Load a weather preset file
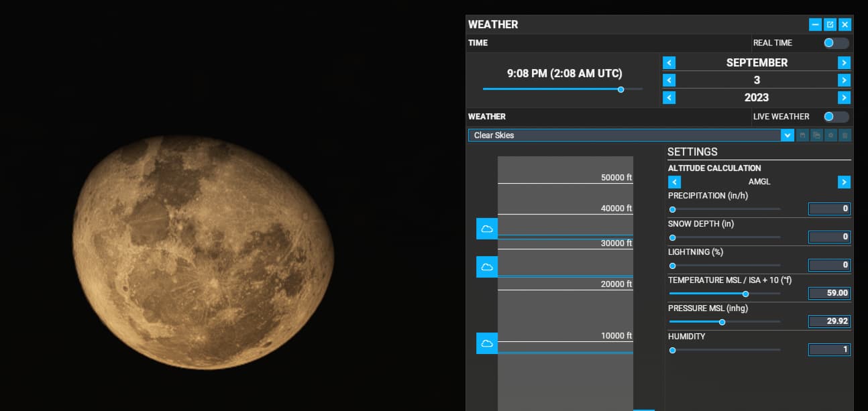This screenshot has height=411, width=868. [x=816, y=135]
